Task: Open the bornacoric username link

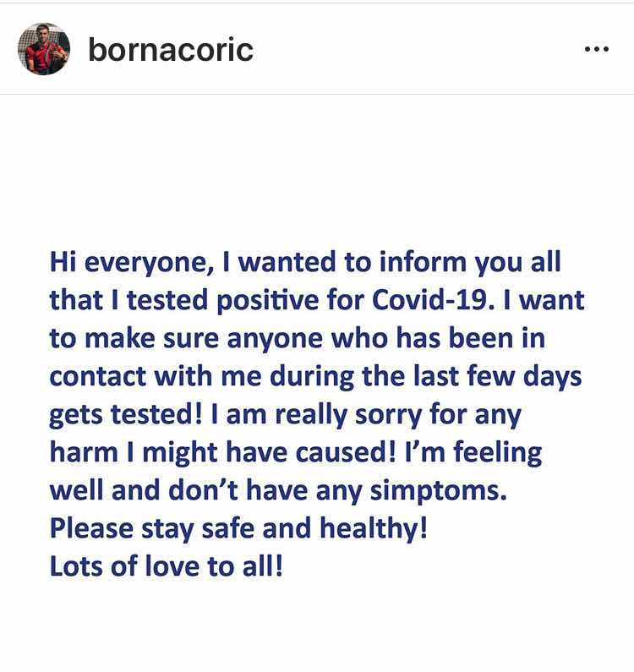Action: 171,50
